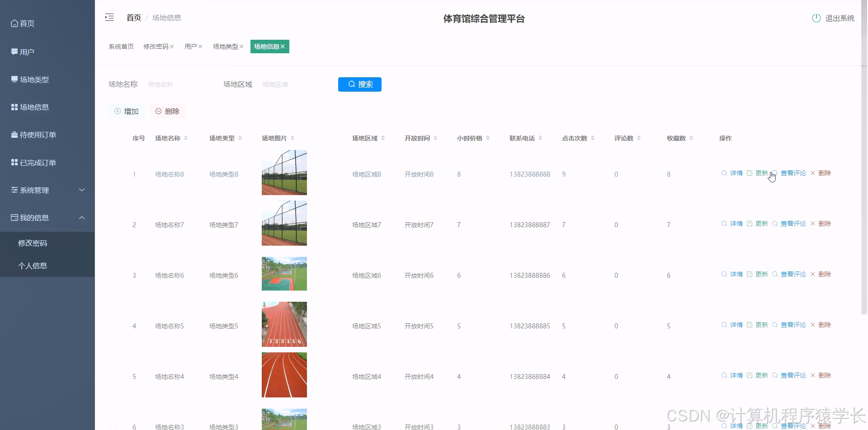Click the 首页 home icon in sidebar

pos(14,23)
